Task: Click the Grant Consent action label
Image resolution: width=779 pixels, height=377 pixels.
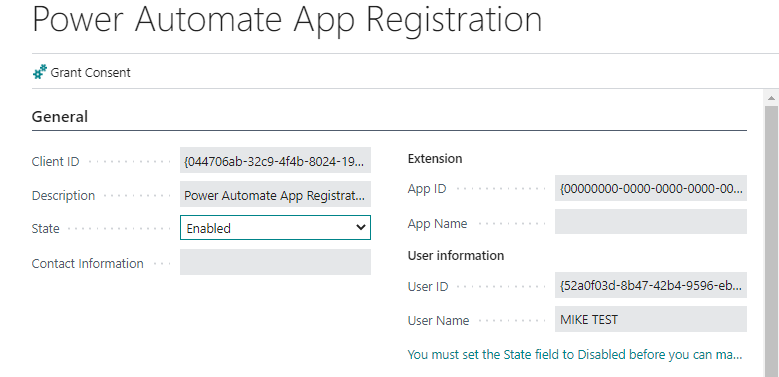Action: (90, 73)
